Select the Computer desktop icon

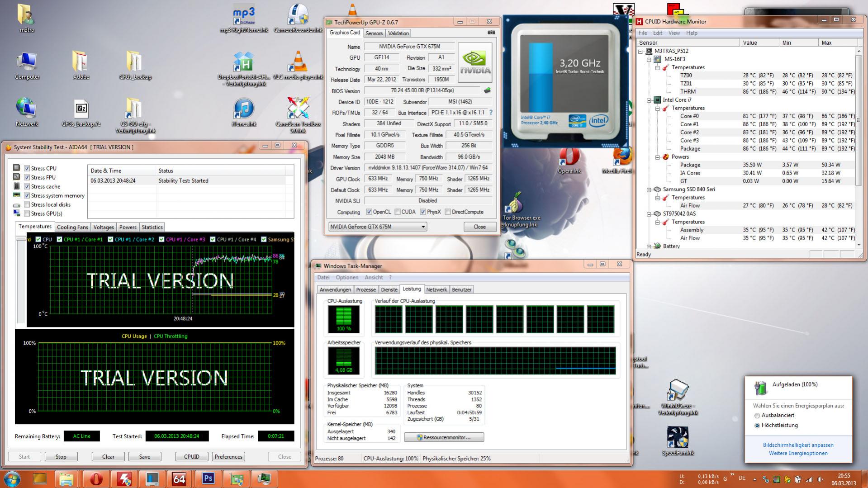click(27, 66)
